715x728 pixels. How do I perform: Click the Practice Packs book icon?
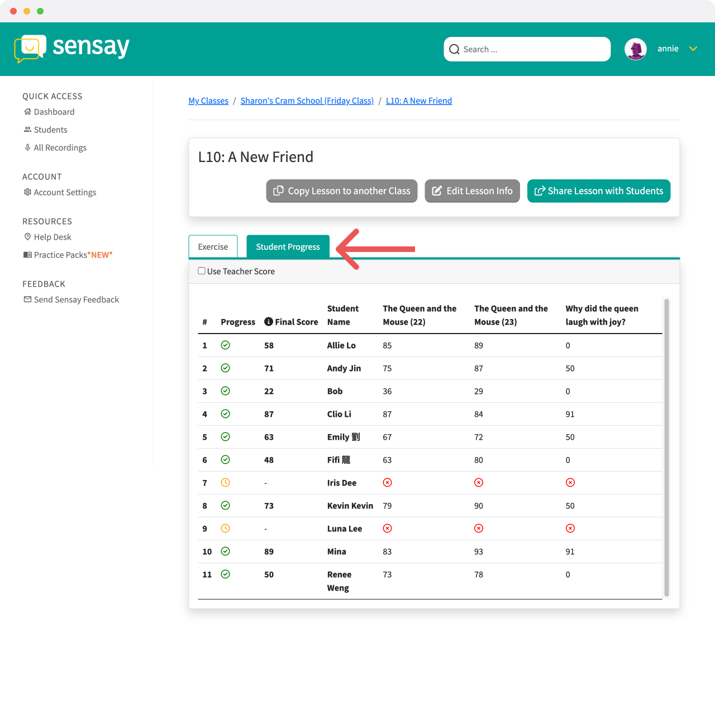(x=27, y=255)
